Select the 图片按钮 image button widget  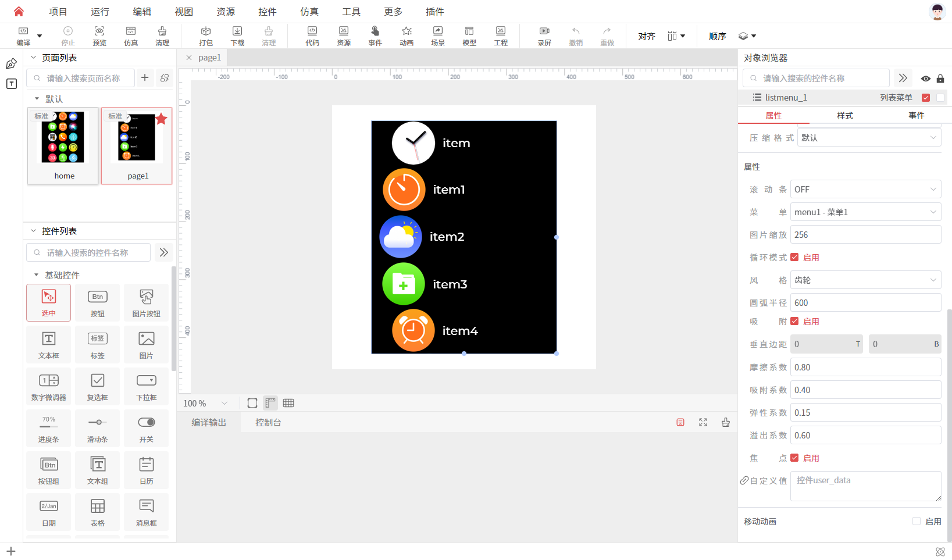pos(146,302)
